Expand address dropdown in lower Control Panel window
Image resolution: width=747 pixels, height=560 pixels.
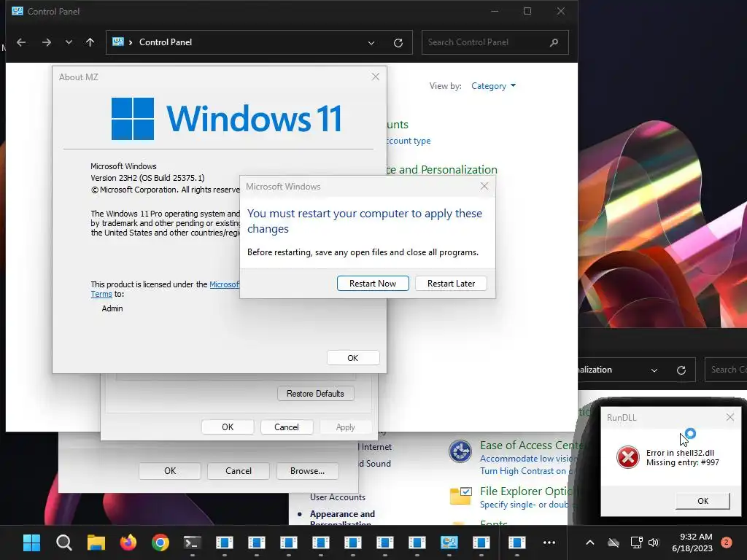654,370
